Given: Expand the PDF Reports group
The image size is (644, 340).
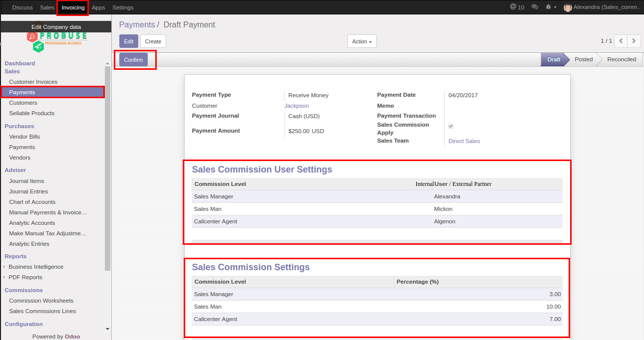Looking at the screenshot, I should point(25,277).
